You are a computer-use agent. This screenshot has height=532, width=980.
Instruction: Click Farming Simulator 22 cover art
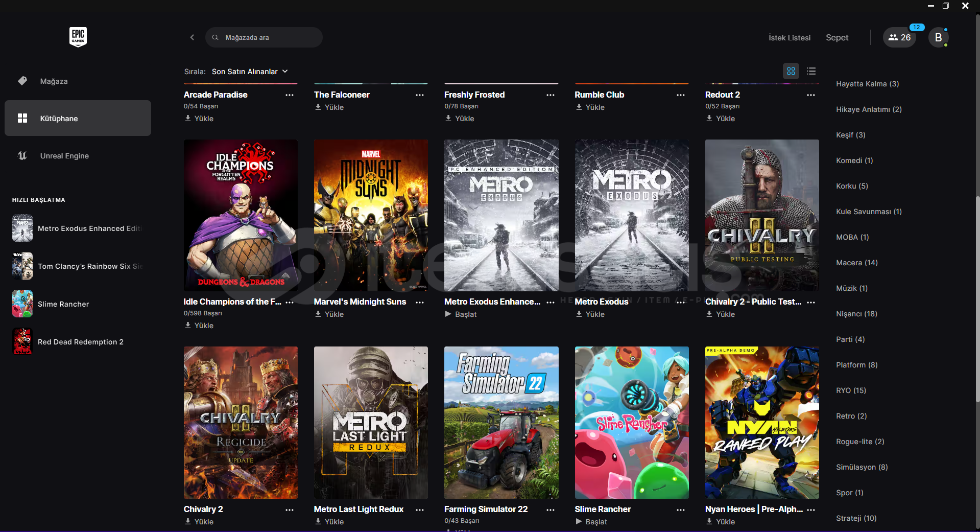point(501,423)
